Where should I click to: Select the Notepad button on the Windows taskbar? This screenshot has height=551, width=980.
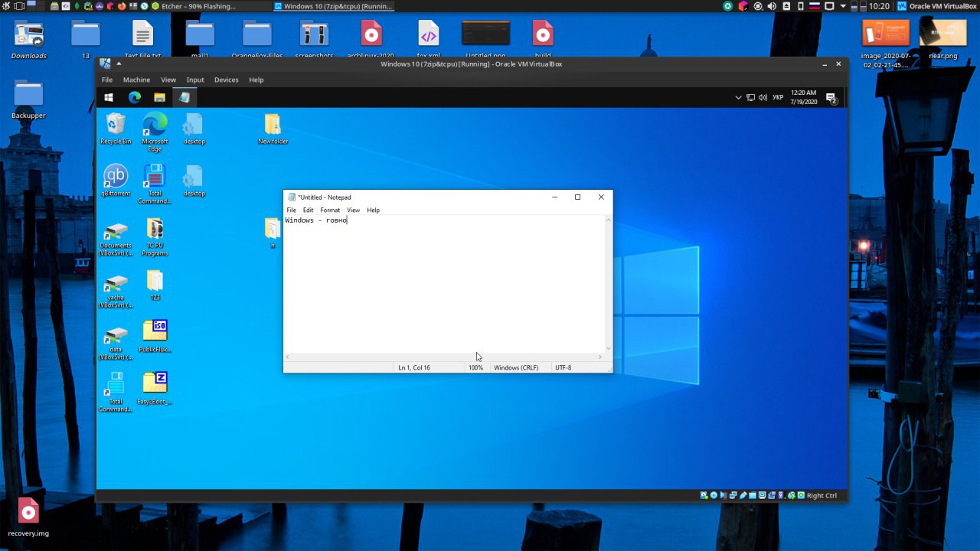coord(185,98)
